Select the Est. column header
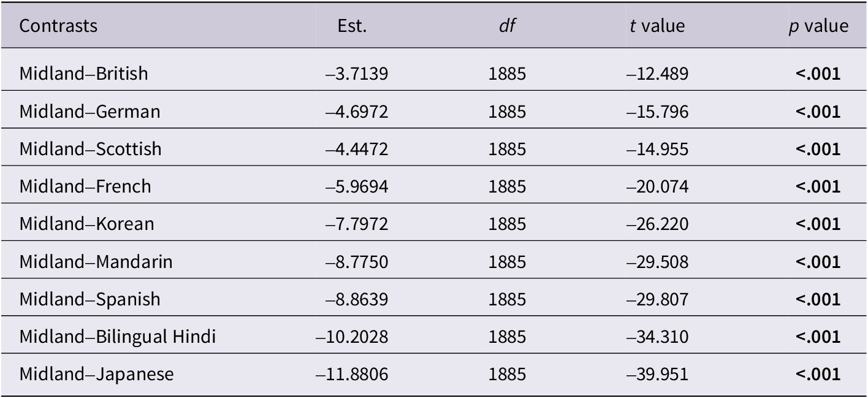 tap(352, 26)
